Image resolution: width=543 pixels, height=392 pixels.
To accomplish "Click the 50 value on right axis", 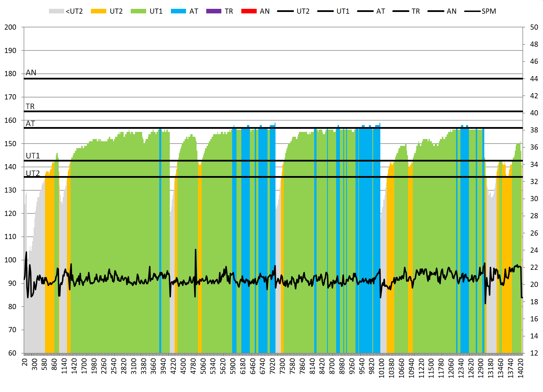I will (x=534, y=27).
